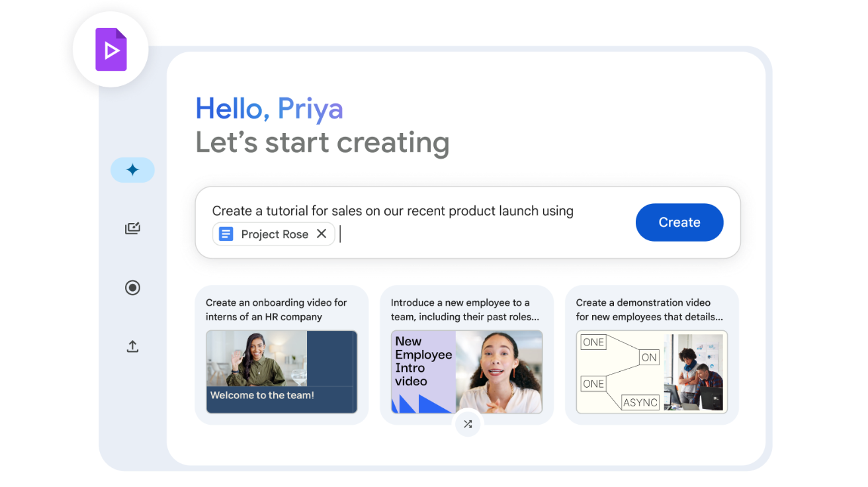Choose the Introduce a new employee suggestion
Screen dimensions: 868x487
click(466, 355)
